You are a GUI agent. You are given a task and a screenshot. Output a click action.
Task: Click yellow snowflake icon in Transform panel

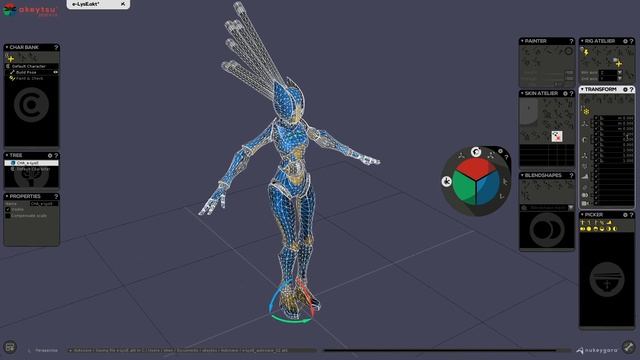click(x=586, y=111)
